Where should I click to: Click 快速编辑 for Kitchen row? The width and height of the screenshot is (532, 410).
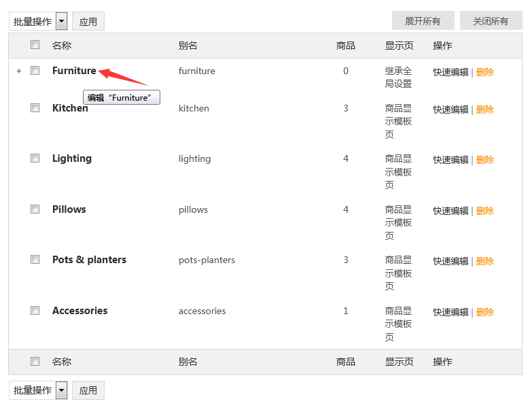coord(450,109)
